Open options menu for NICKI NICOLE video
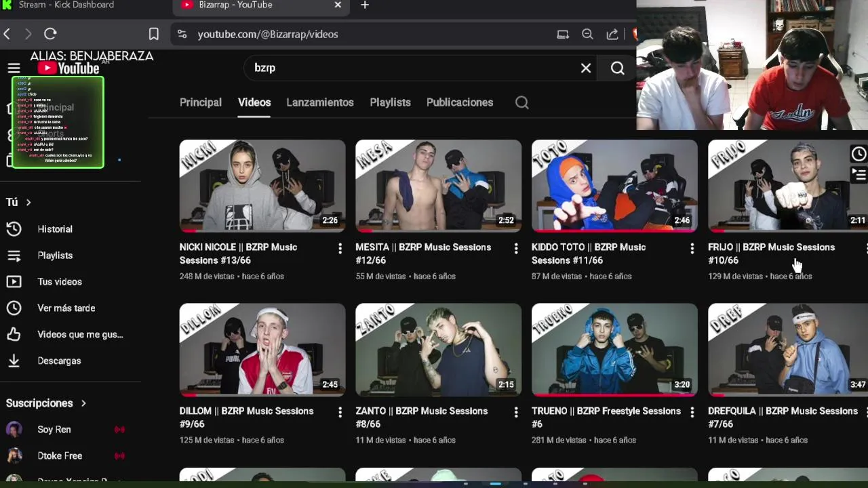This screenshot has width=868, height=488. click(x=340, y=249)
